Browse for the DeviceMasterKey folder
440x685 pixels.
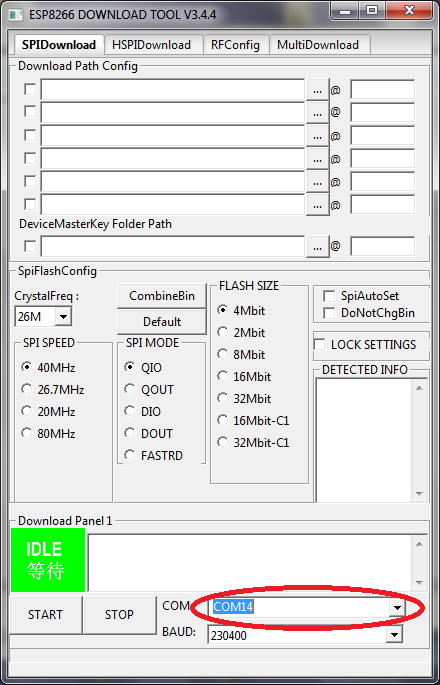click(318, 247)
